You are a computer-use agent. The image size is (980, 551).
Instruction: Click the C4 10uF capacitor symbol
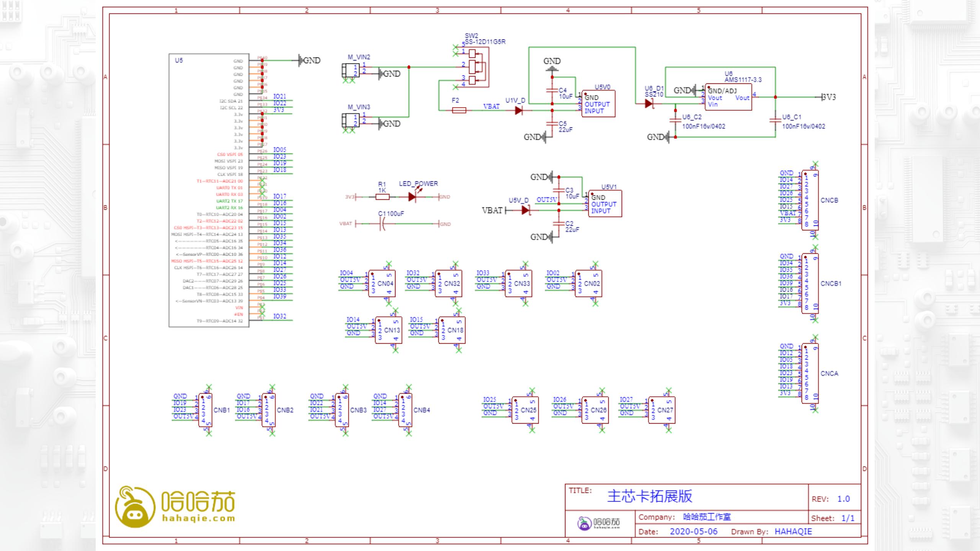coord(552,91)
